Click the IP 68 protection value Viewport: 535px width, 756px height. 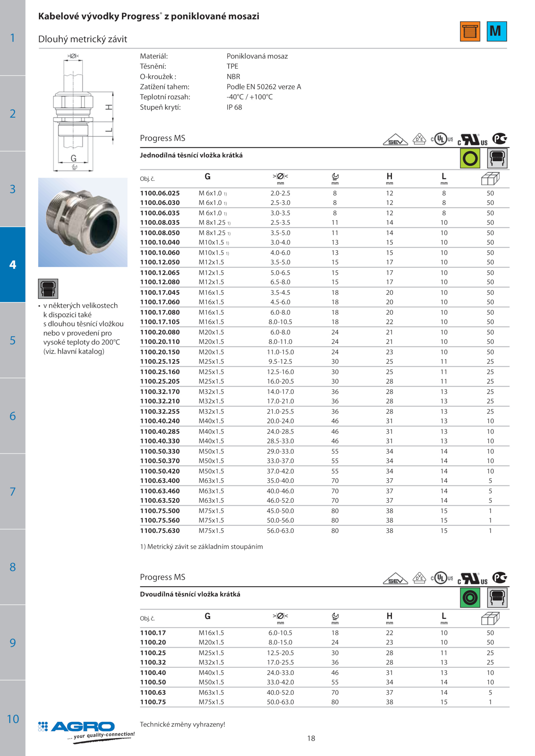pos(234,107)
